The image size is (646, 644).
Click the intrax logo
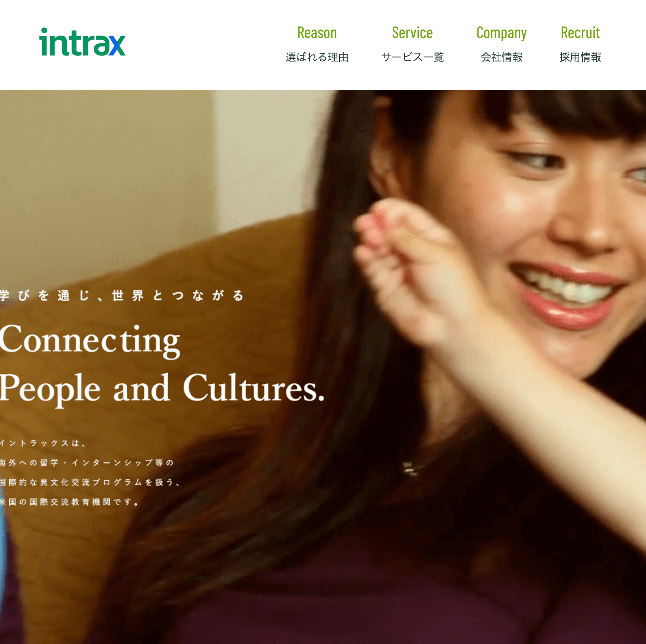pos(82,42)
